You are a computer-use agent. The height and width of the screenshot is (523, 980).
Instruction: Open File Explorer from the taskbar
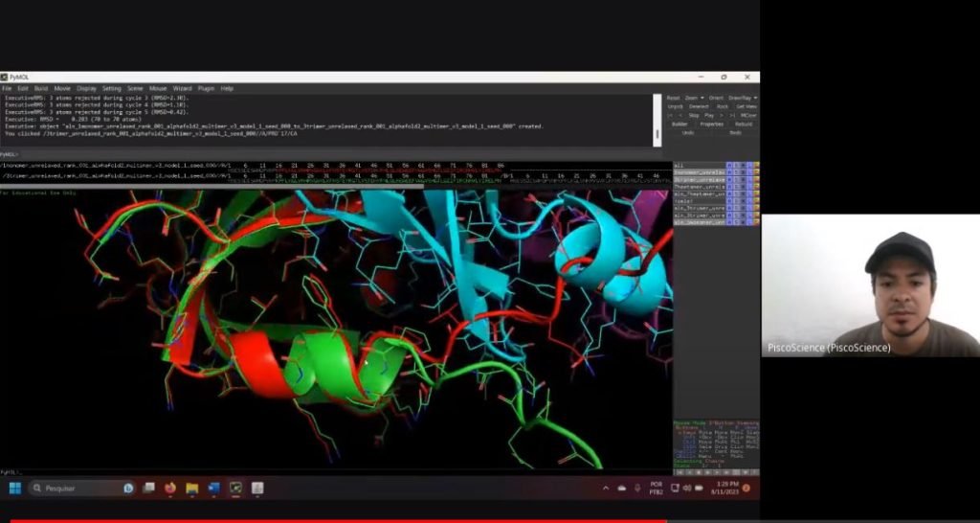click(191, 488)
